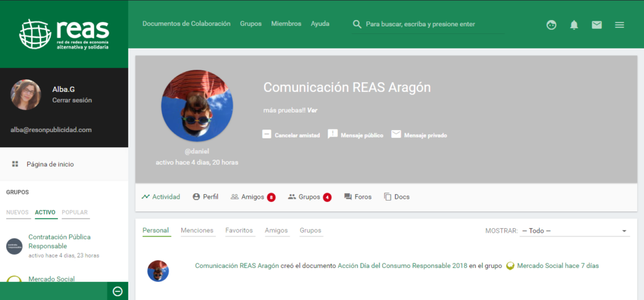Click the notifications bell icon
This screenshot has height=300, width=644.
pyautogui.click(x=574, y=25)
